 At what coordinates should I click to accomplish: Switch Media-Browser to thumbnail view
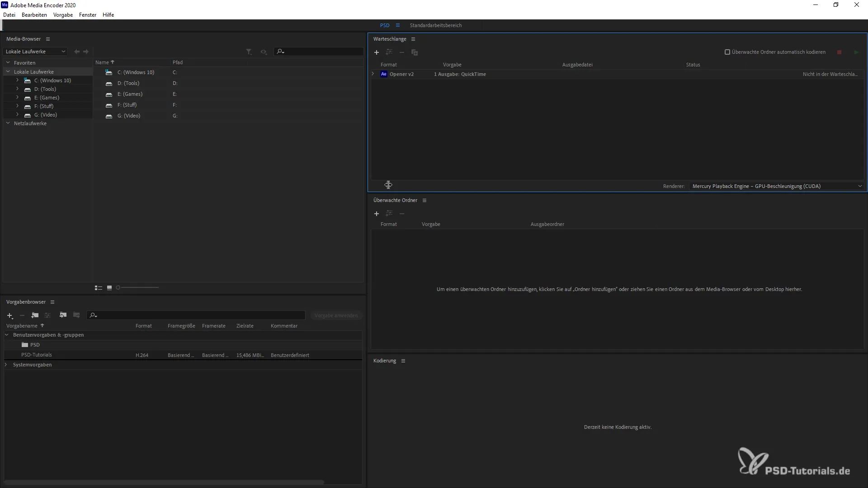coord(109,288)
